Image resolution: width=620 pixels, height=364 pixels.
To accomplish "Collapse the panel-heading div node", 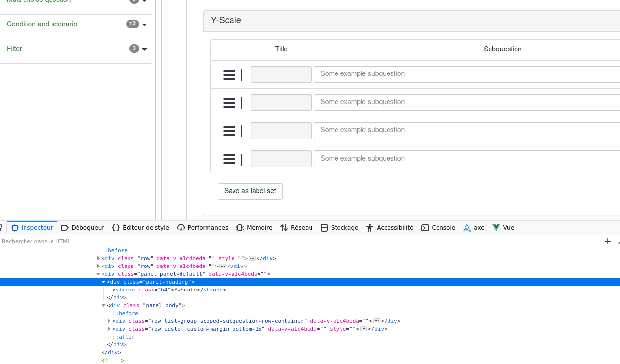I will (x=103, y=282).
